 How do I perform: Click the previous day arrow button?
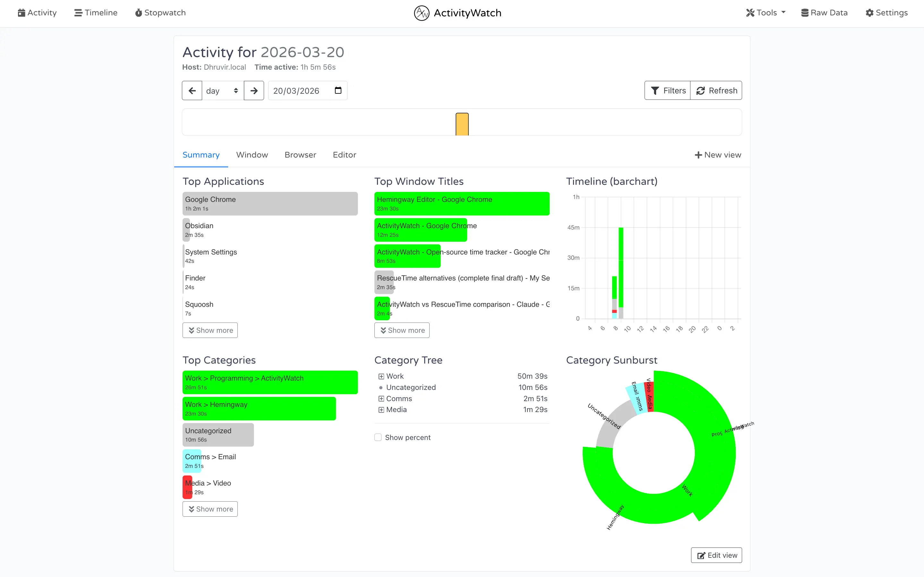pos(192,90)
